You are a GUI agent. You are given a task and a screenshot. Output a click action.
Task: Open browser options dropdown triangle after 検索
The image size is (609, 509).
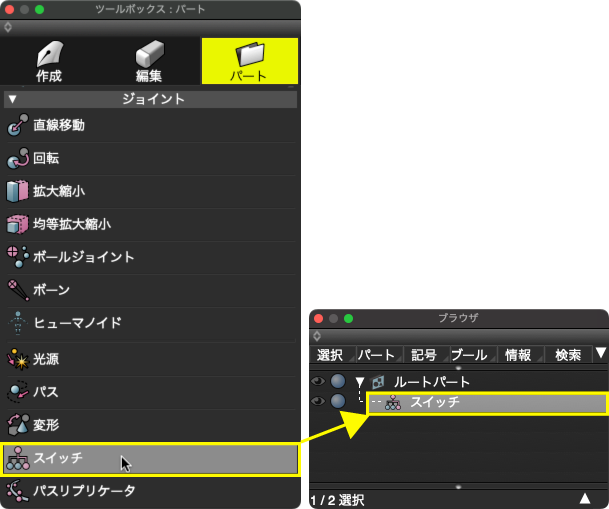point(600,353)
